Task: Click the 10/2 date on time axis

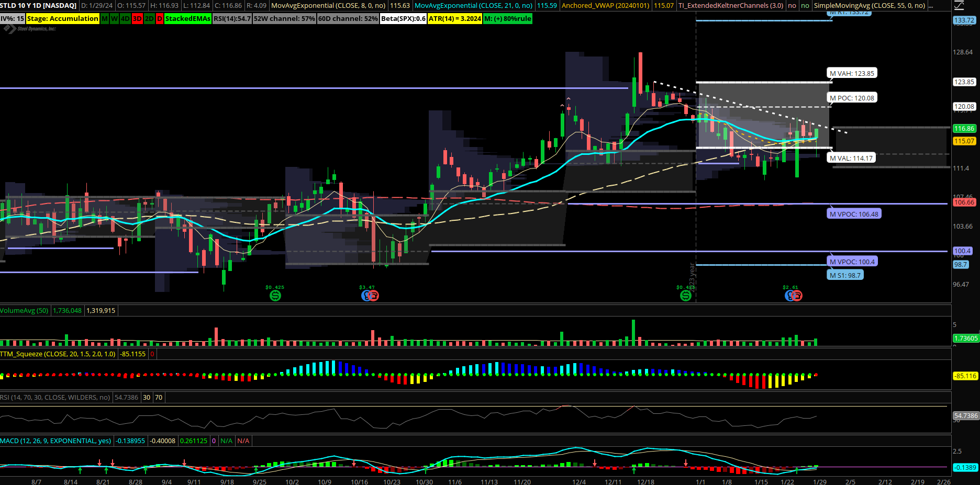Action: pyautogui.click(x=292, y=481)
